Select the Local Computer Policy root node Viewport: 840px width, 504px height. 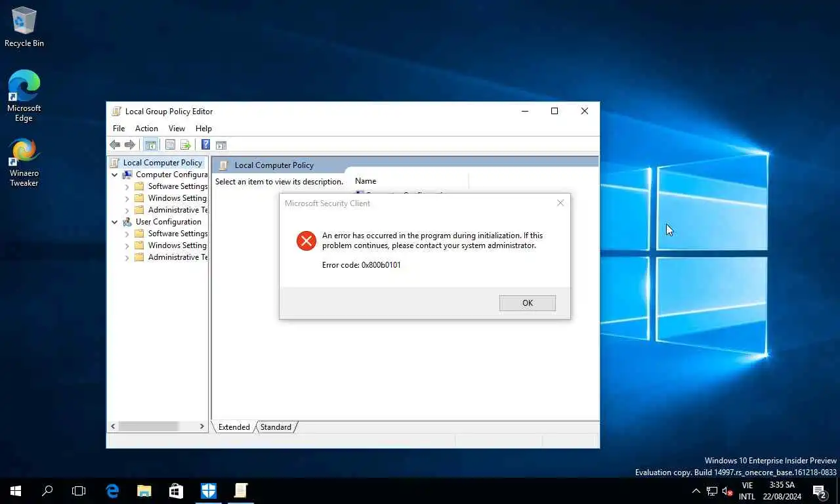point(162,163)
